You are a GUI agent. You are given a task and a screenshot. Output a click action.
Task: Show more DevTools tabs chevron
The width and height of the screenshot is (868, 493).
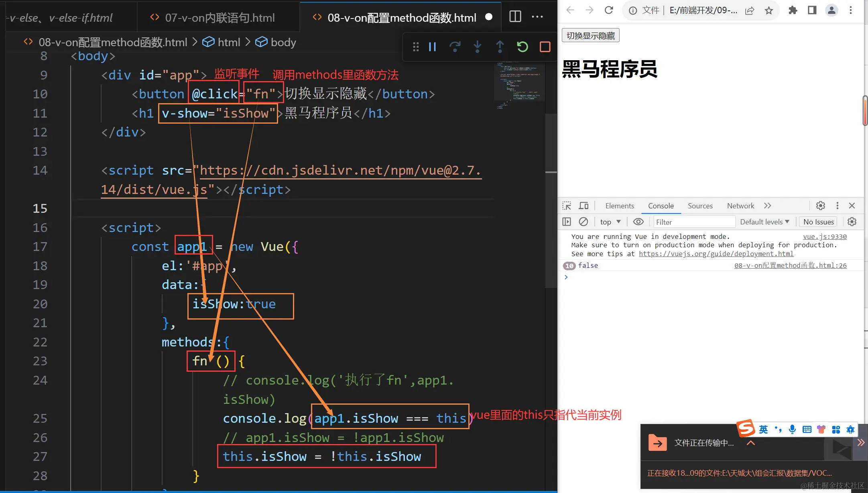coord(767,206)
